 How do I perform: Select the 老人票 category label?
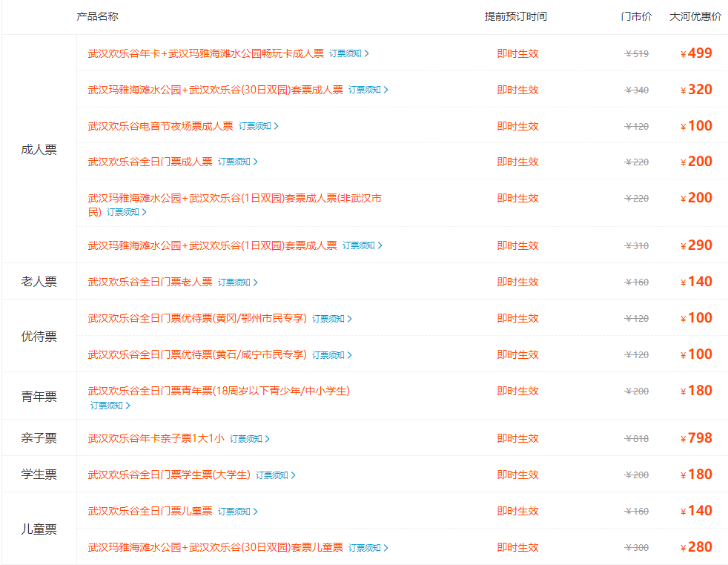click(x=39, y=281)
